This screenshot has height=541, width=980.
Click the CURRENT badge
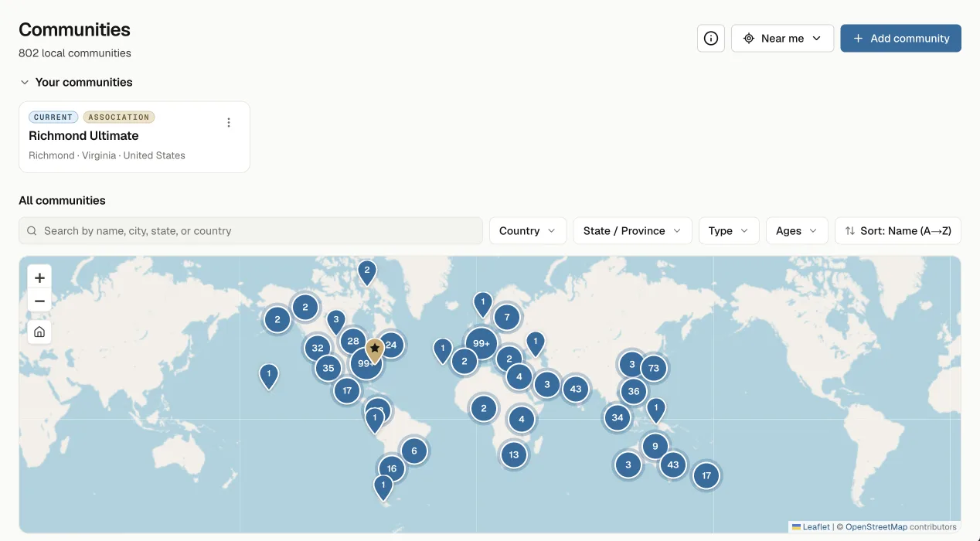(x=53, y=117)
